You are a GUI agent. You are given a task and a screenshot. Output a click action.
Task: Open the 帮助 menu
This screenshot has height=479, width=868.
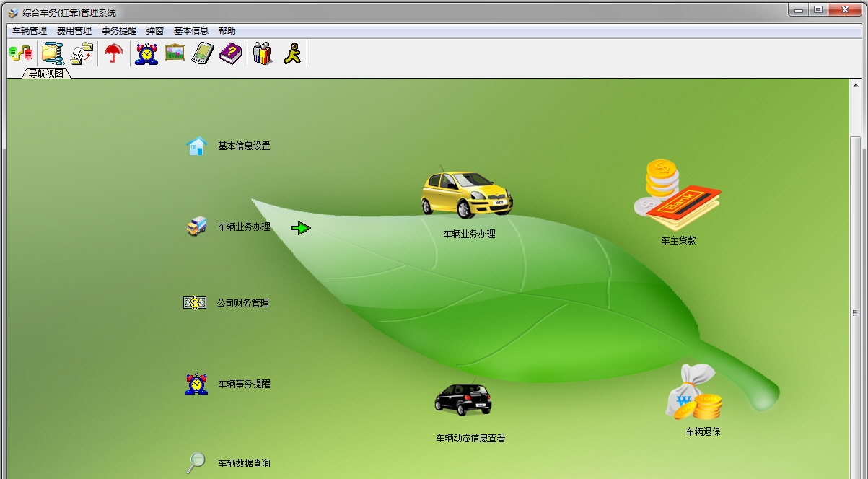pyautogui.click(x=227, y=31)
